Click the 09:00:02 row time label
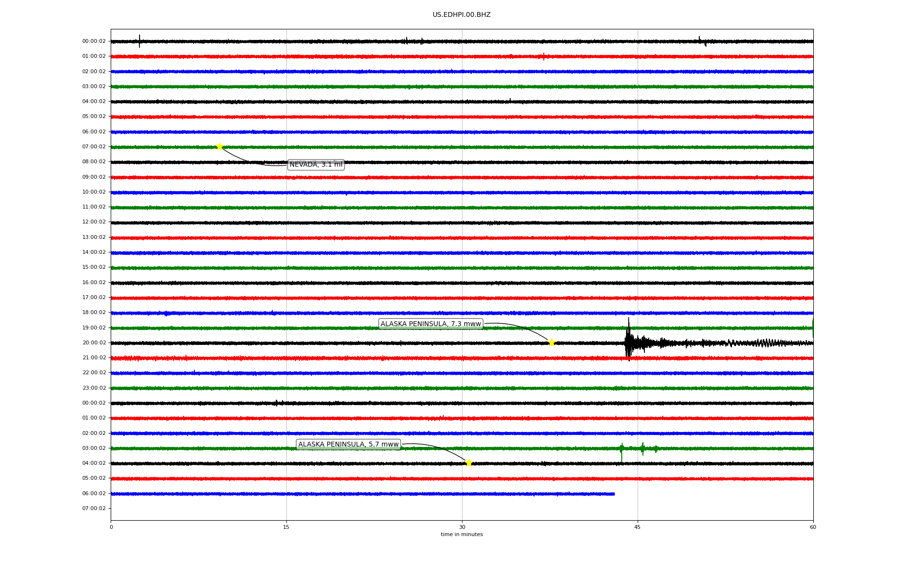 pyautogui.click(x=94, y=177)
